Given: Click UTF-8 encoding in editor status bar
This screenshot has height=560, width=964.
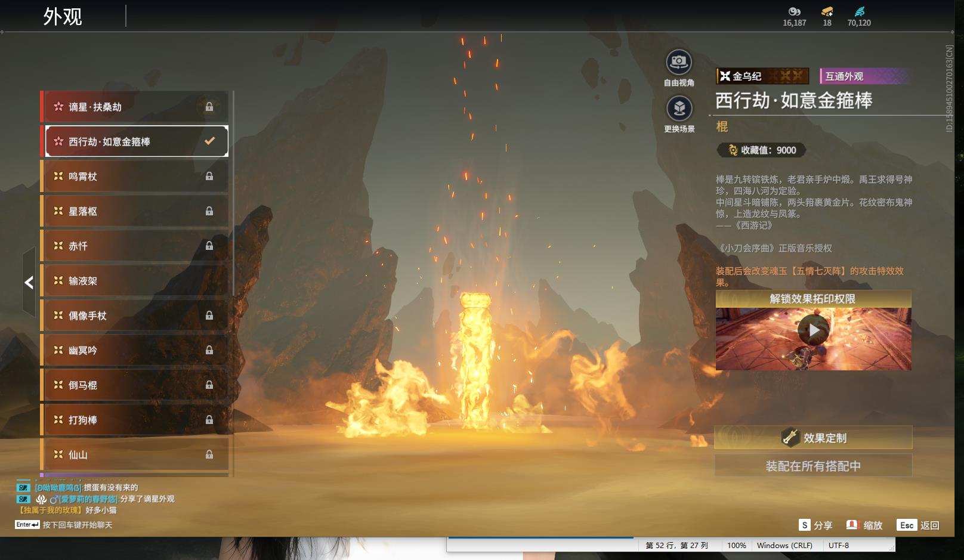Looking at the screenshot, I should click(x=838, y=545).
